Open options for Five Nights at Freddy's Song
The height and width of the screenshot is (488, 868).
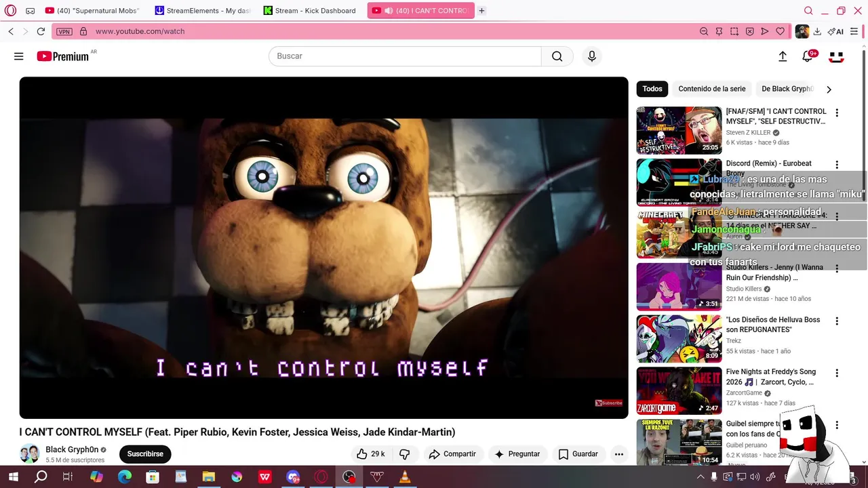[x=837, y=373]
